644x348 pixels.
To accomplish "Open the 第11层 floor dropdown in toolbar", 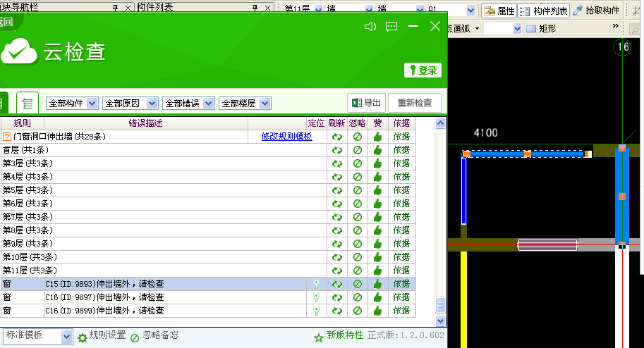I will (318, 8).
